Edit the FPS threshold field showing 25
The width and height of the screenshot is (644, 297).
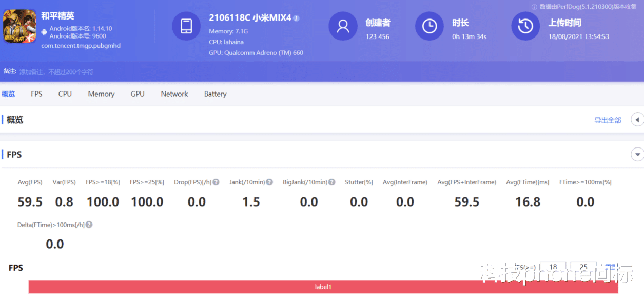[583, 267]
